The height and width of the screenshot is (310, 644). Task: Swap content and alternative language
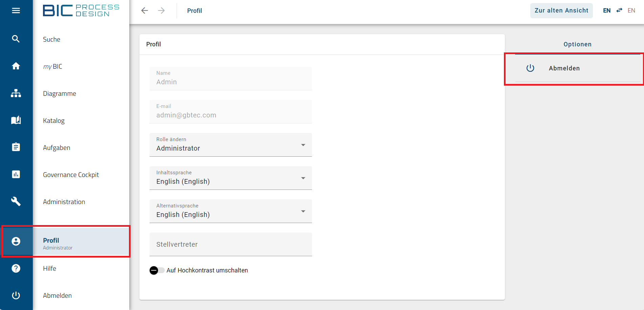pos(619,10)
